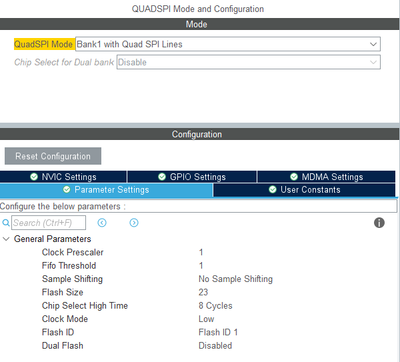This screenshot has width=400, height=362.
Task: Click the parameter search field
Action: pos(49,223)
